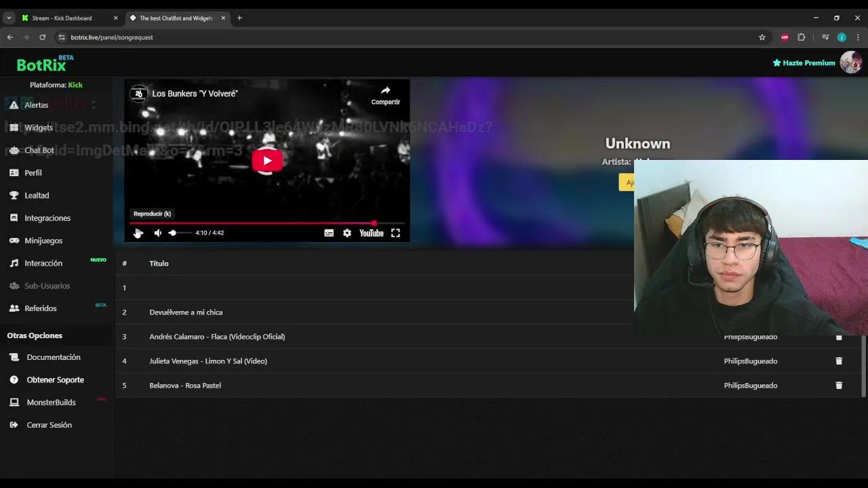Toggle subtitles on the video player
The image size is (868, 488).
pyautogui.click(x=329, y=232)
